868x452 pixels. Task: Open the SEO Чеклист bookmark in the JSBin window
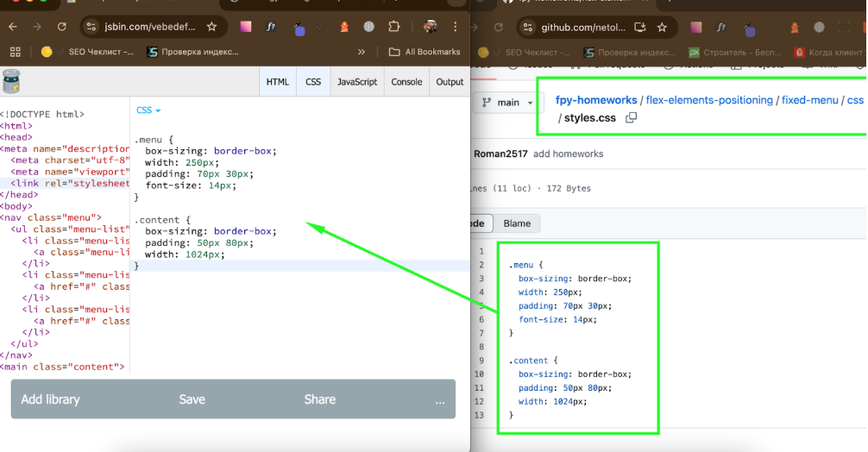click(87, 52)
